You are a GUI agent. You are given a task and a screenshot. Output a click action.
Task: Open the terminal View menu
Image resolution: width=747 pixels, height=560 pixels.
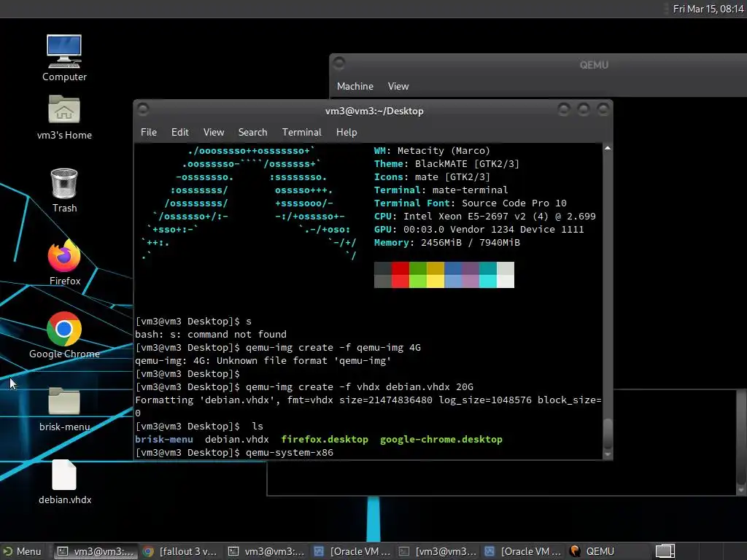pos(214,133)
